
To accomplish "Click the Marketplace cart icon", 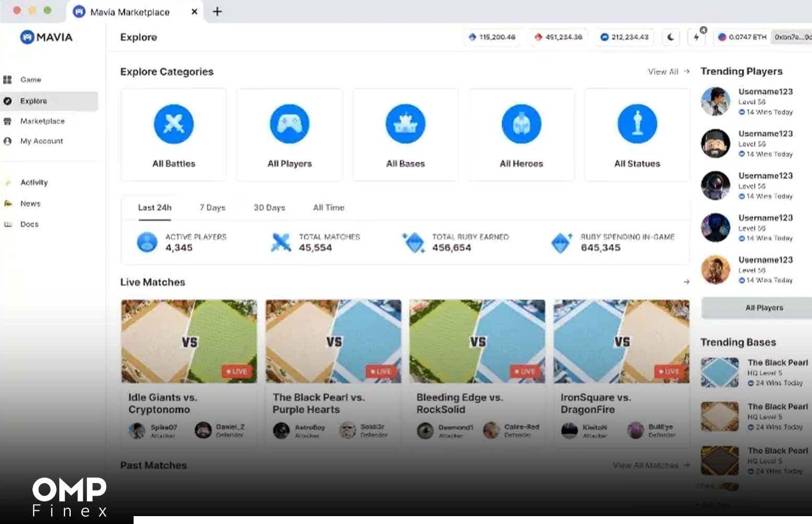I will coord(7,121).
